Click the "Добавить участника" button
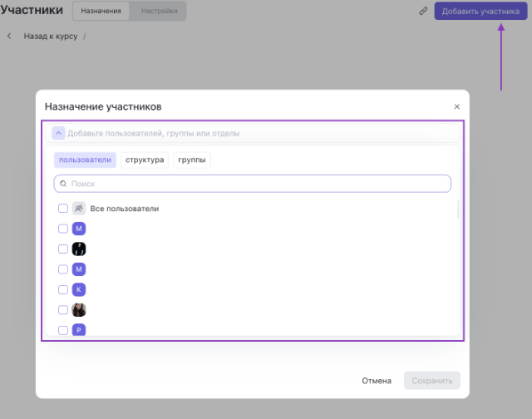Viewport: 532px width, 419px height. tap(480, 12)
